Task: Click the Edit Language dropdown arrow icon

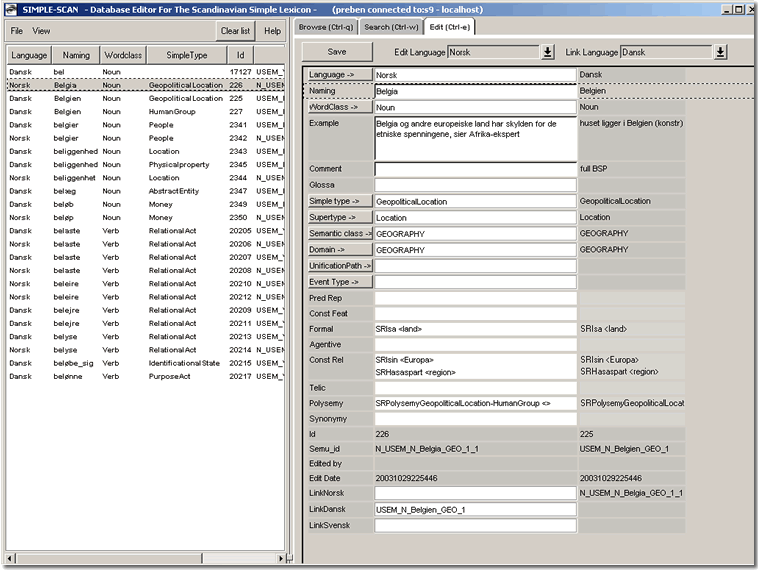Action: point(548,52)
